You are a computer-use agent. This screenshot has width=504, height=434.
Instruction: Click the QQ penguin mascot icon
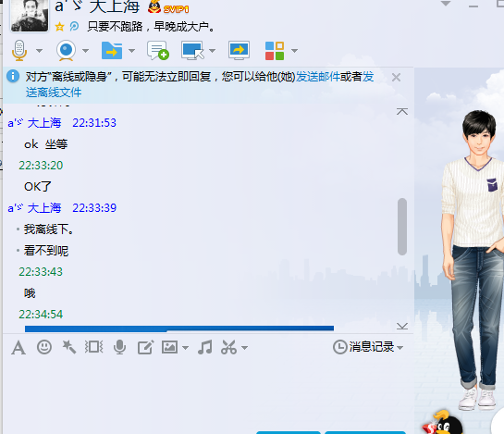(442, 422)
